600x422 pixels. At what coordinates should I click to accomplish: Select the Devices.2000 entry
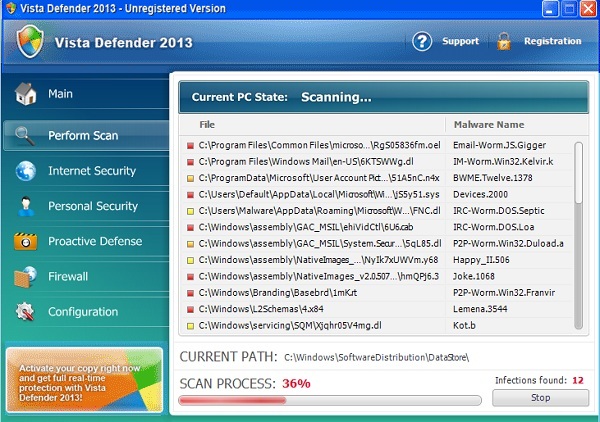(x=480, y=195)
